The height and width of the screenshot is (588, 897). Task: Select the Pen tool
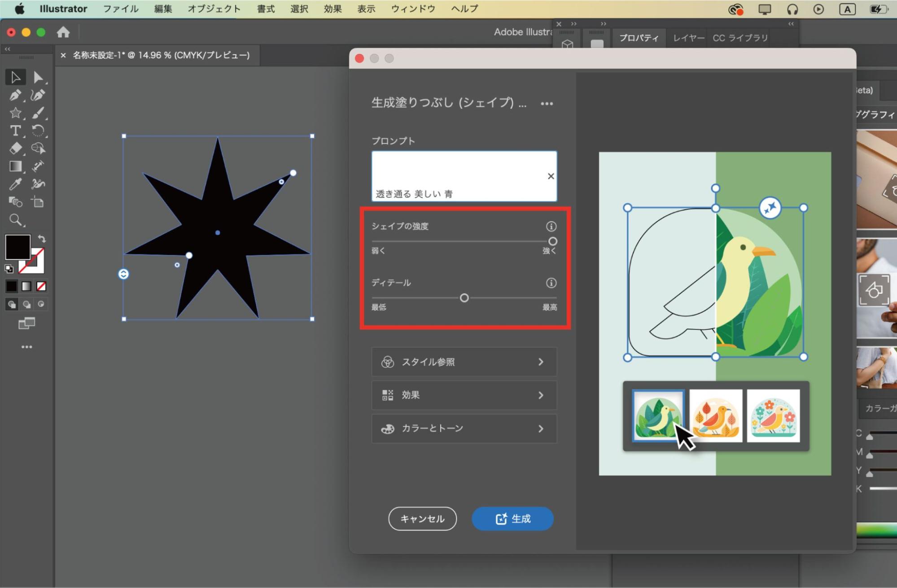tap(15, 95)
